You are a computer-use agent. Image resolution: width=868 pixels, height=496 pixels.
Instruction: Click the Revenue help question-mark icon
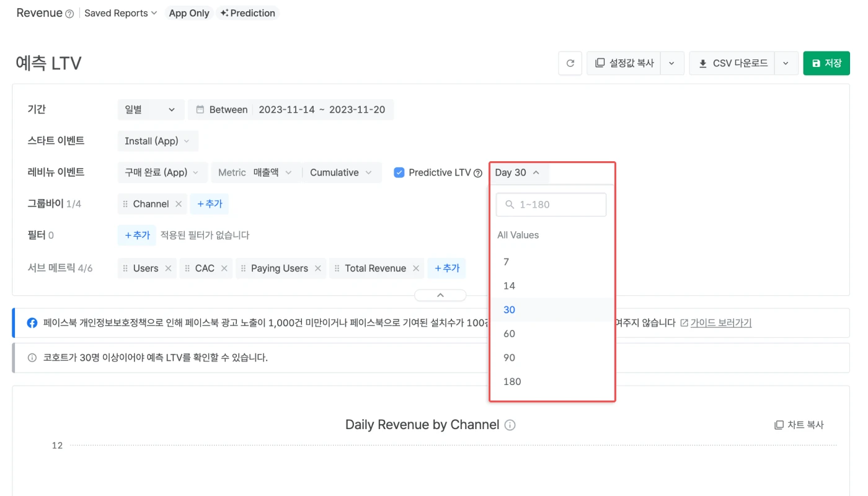[69, 14]
